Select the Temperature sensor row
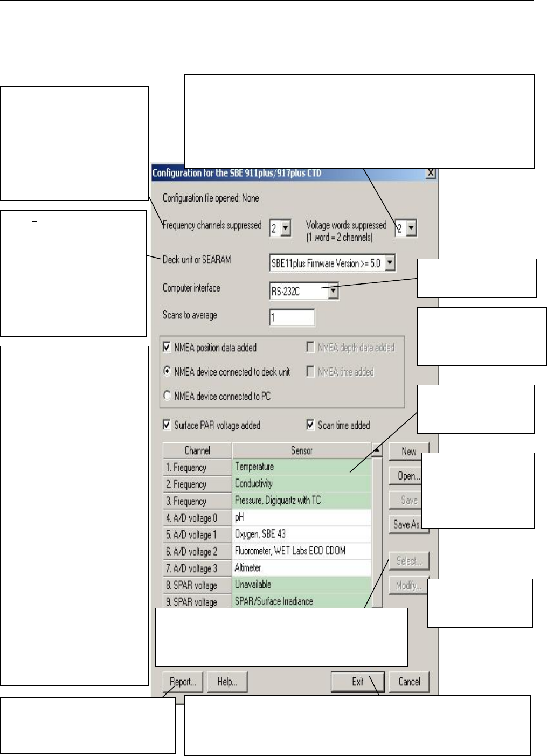 click(302, 467)
